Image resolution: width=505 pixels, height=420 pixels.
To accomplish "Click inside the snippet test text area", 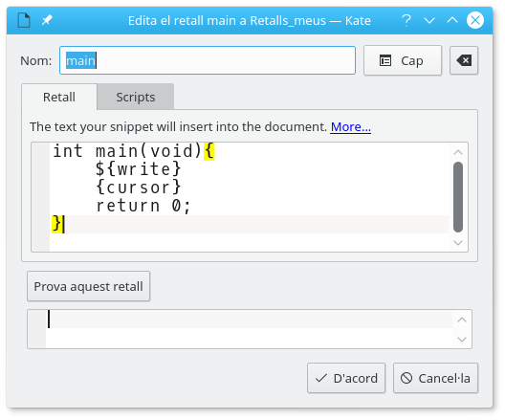I will click(249, 329).
